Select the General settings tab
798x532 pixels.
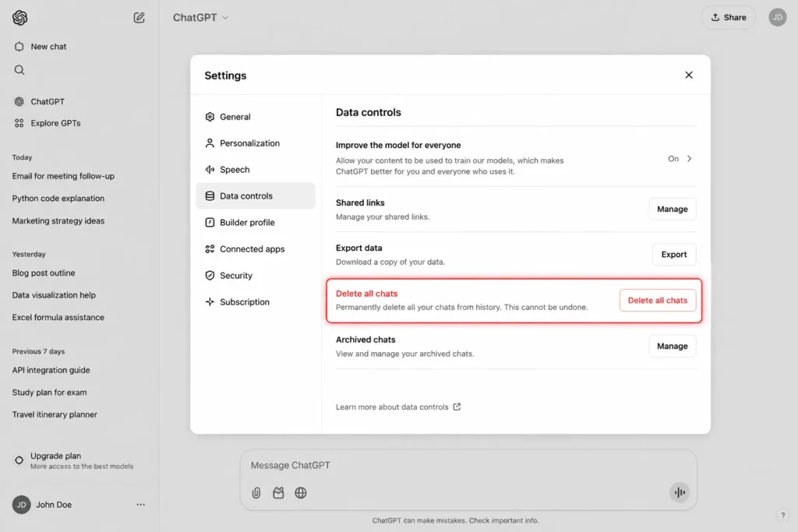point(256,117)
